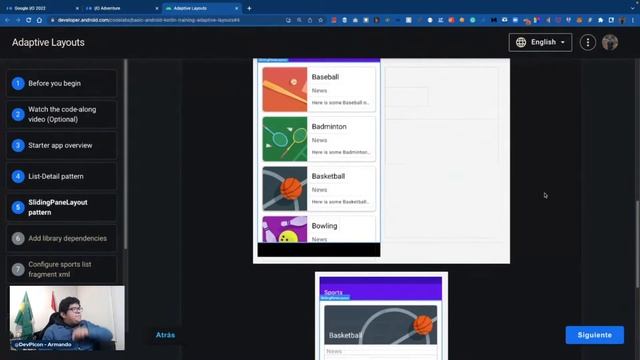Bookmark this page with the star icon

321,20
